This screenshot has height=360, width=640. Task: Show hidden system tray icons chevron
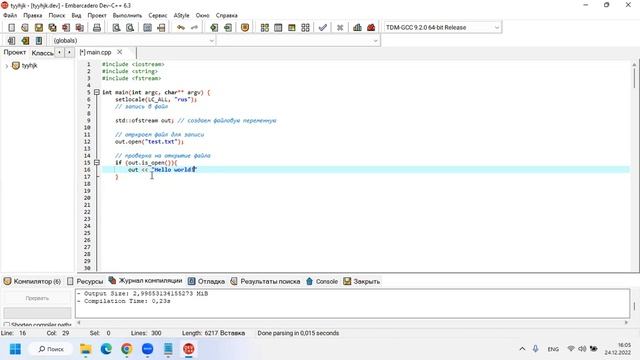522,349
